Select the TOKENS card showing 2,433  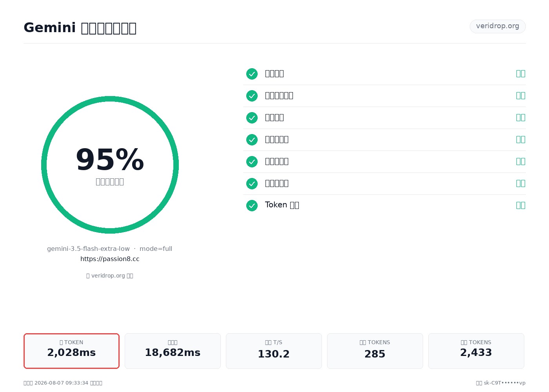(x=476, y=351)
